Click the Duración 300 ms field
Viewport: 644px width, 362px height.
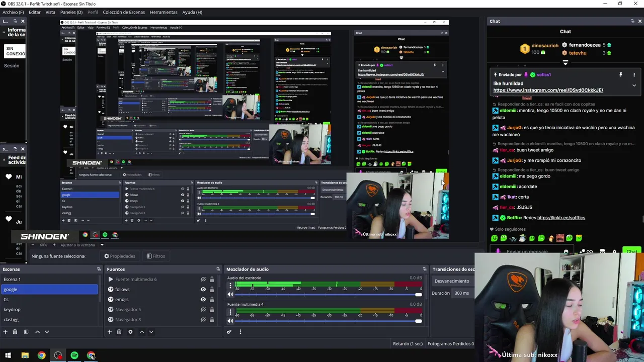[463, 293]
